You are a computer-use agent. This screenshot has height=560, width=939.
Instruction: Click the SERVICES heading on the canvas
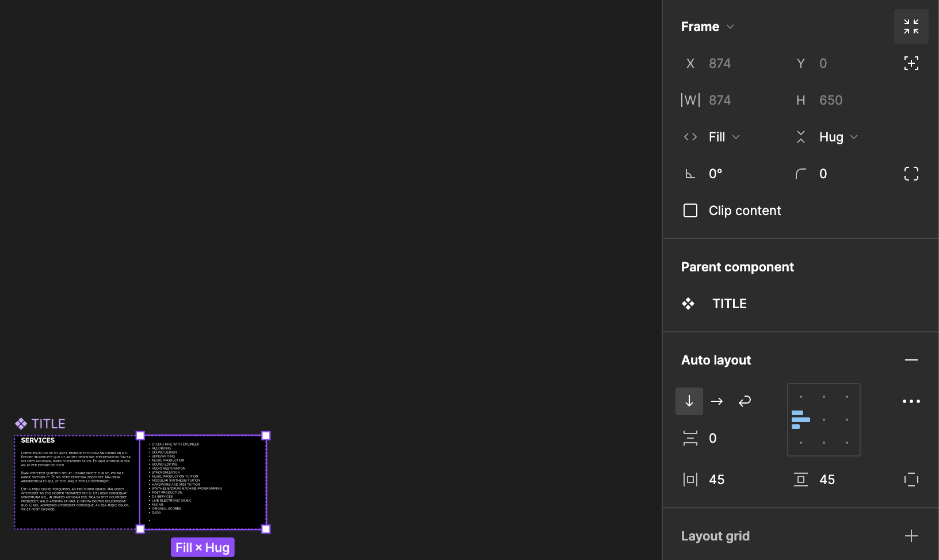(38, 440)
